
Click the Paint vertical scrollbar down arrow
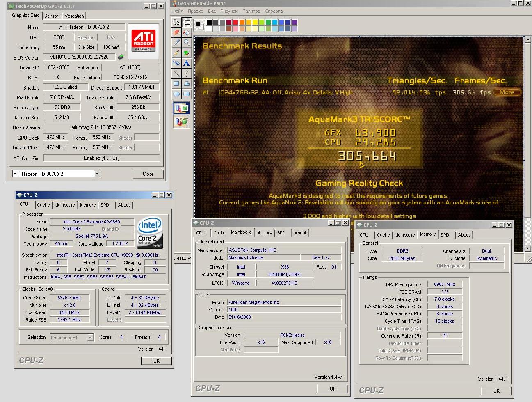[528, 248]
